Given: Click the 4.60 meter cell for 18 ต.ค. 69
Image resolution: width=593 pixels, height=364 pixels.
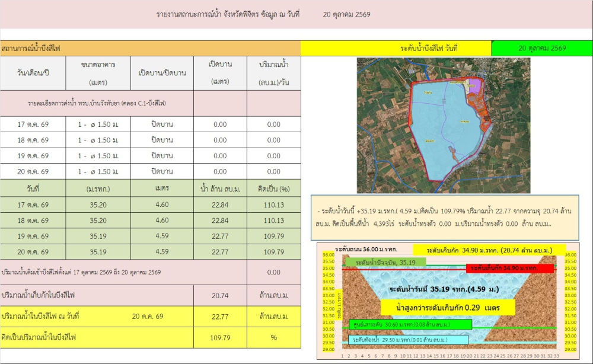Looking at the screenshot, I should tap(162, 221).
